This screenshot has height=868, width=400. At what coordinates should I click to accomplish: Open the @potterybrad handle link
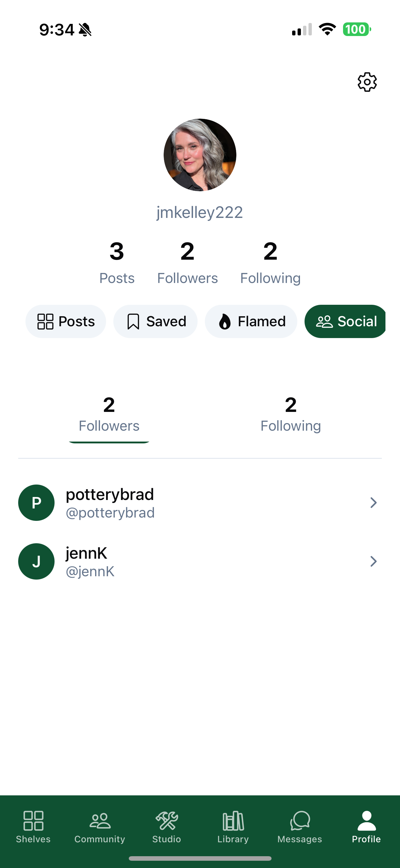coord(110,513)
